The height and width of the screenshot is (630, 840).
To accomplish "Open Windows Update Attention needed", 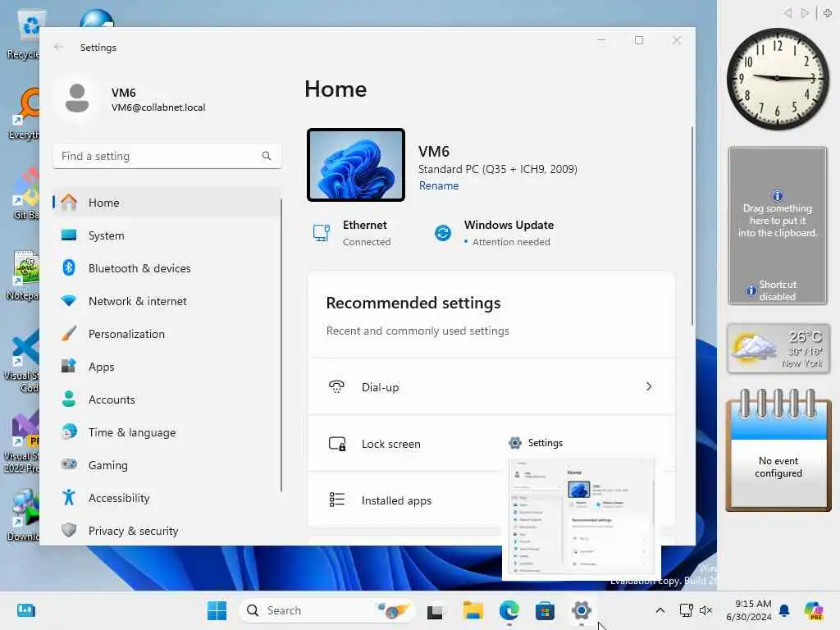I will click(494, 232).
